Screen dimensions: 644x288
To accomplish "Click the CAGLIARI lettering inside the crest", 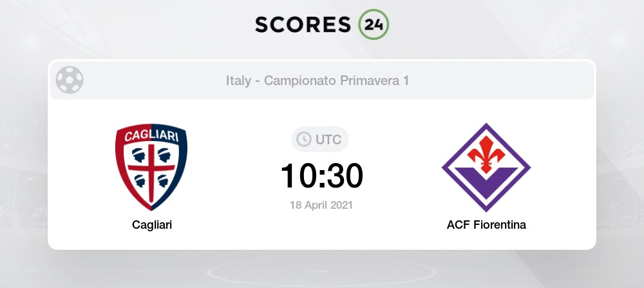I will (x=151, y=137).
